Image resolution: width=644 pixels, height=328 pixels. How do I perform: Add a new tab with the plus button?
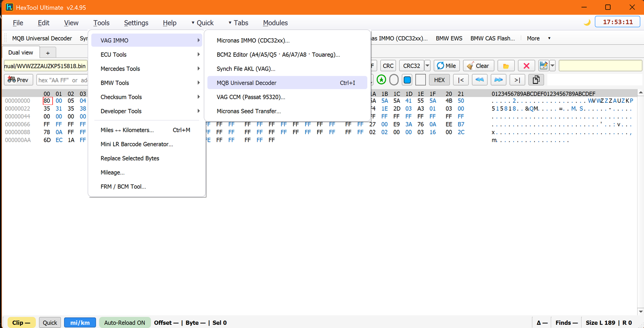point(47,53)
